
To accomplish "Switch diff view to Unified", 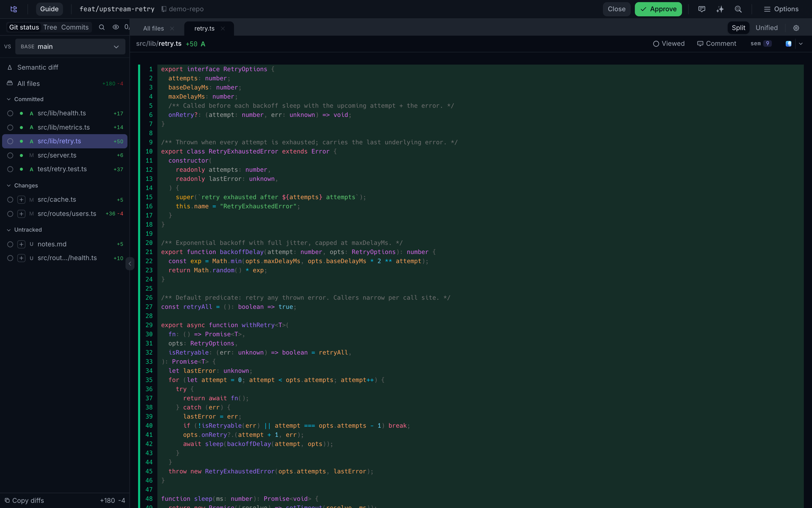I will pyautogui.click(x=767, y=28).
